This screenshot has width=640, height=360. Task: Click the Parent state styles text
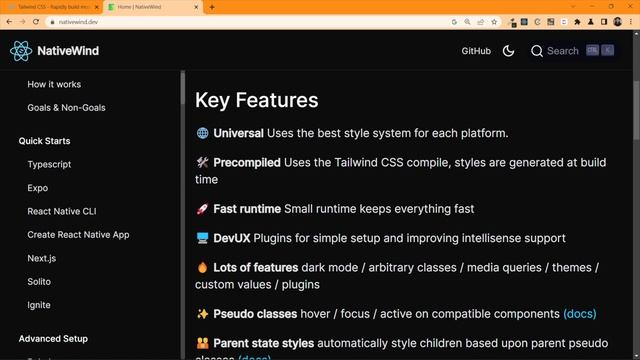[x=264, y=343]
